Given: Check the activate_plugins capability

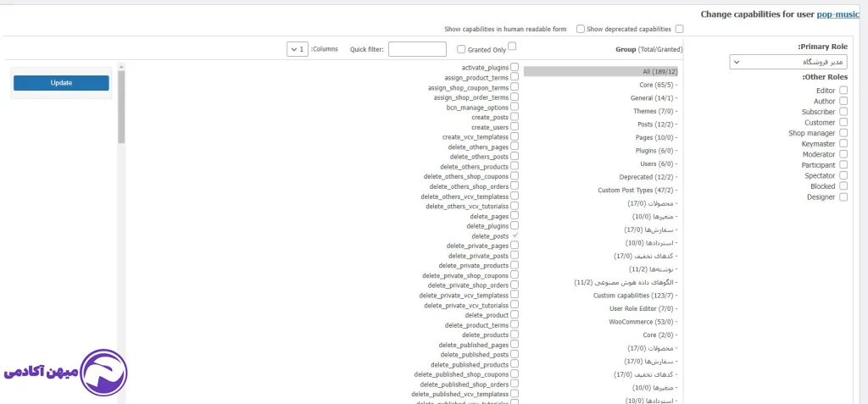Looking at the screenshot, I should point(515,67).
